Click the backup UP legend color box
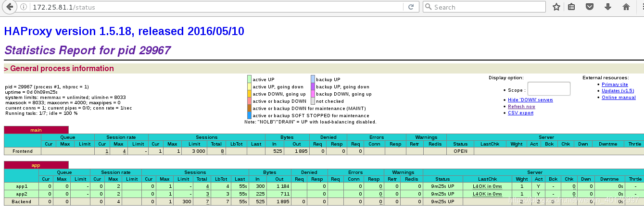644x209 pixels. point(313,79)
